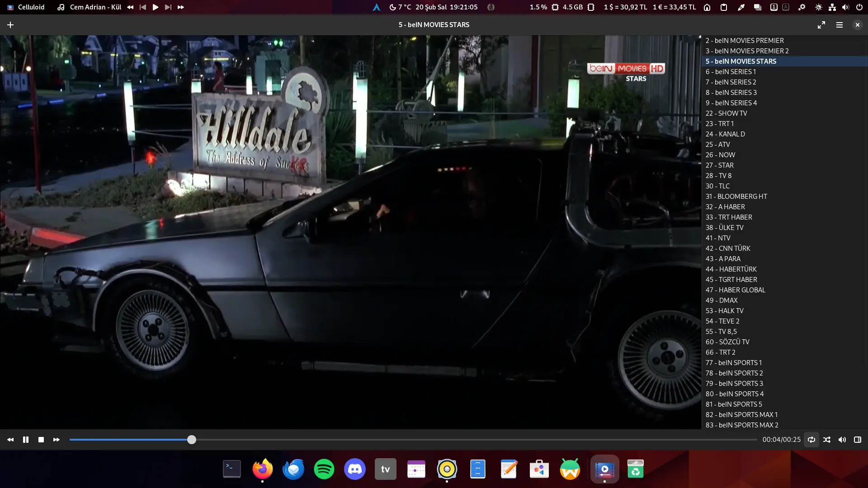Open the clock and calendar in top bar
Image resolution: width=868 pixels, height=488 pixels.
(447, 7)
